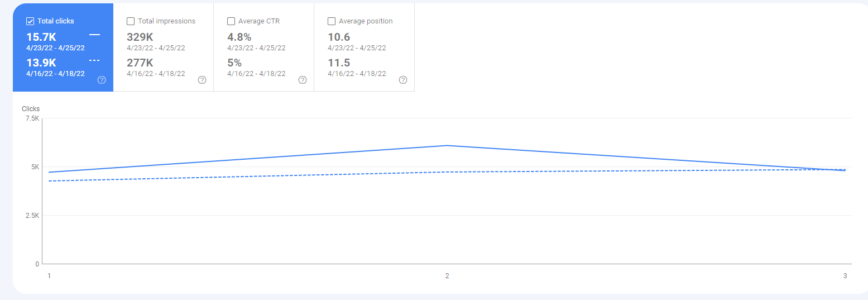Open help icon in Total impressions card
The image size is (868, 300).
[x=202, y=80]
